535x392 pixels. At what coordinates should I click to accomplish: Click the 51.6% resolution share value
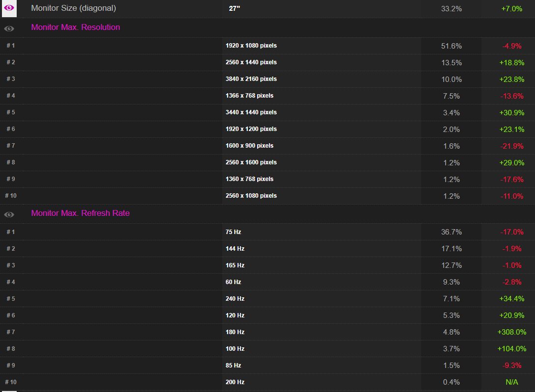pos(451,46)
